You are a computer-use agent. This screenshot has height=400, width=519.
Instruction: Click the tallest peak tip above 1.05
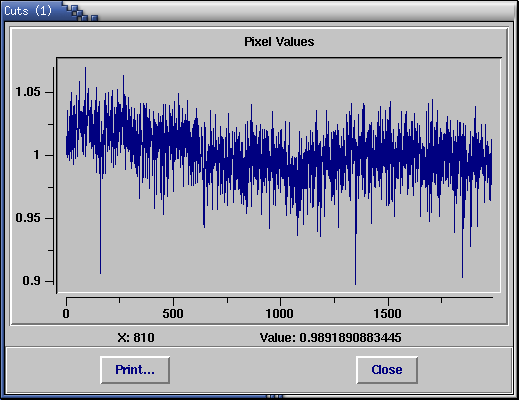point(85,68)
